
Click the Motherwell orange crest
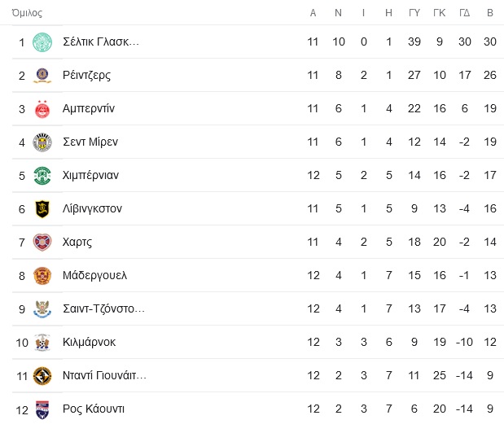tap(42, 276)
